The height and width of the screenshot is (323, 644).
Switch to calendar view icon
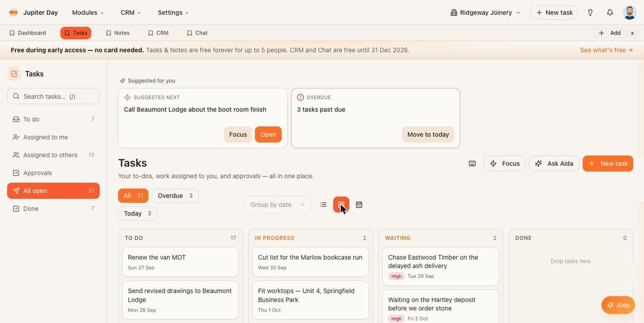359,204
